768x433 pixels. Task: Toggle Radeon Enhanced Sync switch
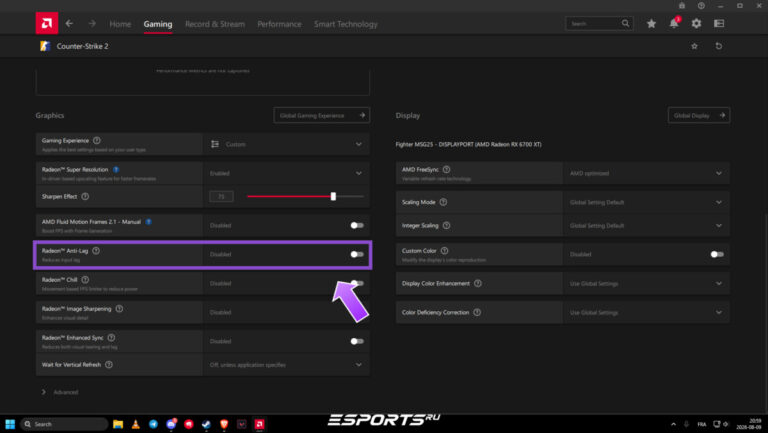click(x=357, y=341)
